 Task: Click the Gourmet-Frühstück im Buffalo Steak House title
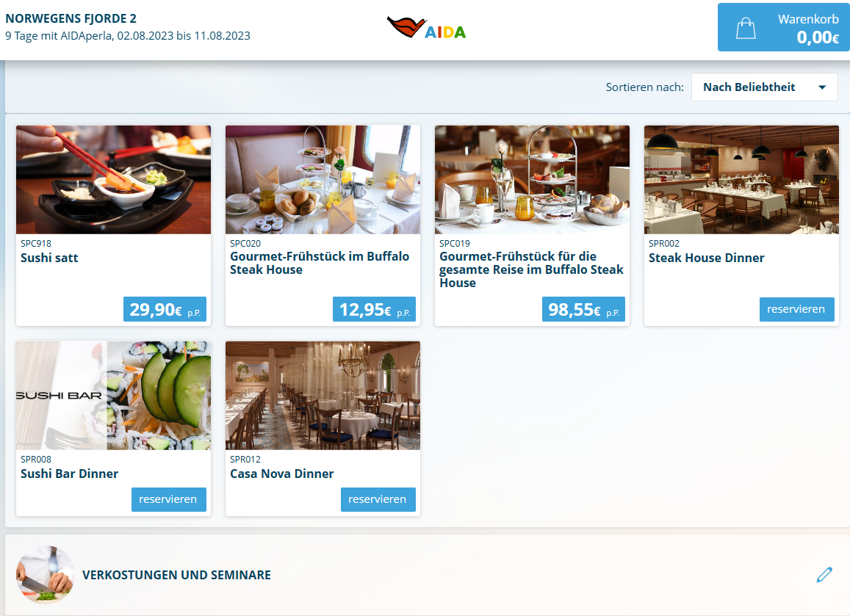(x=320, y=263)
